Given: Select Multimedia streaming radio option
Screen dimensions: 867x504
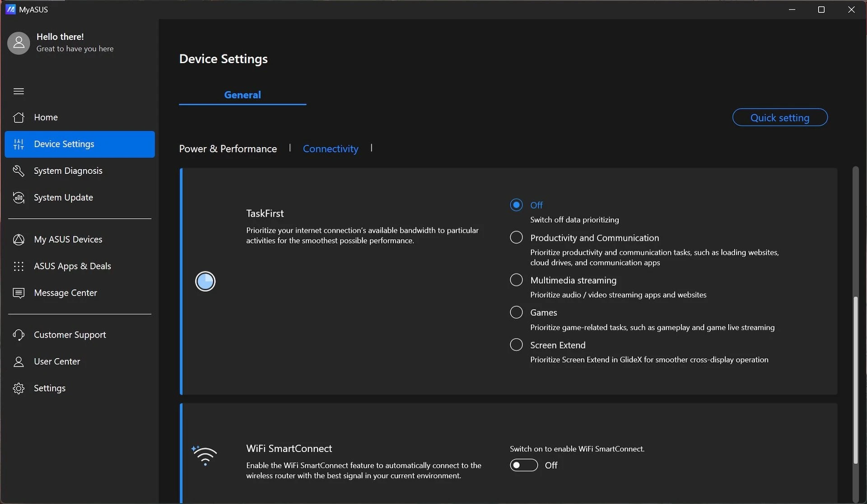Looking at the screenshot, I should (516, 280).
